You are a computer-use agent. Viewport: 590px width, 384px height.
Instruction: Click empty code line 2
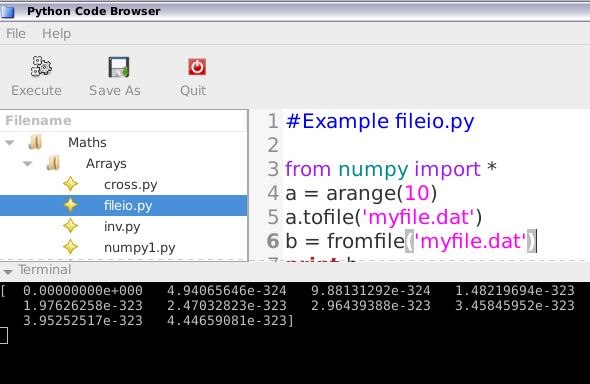[436, 145]
